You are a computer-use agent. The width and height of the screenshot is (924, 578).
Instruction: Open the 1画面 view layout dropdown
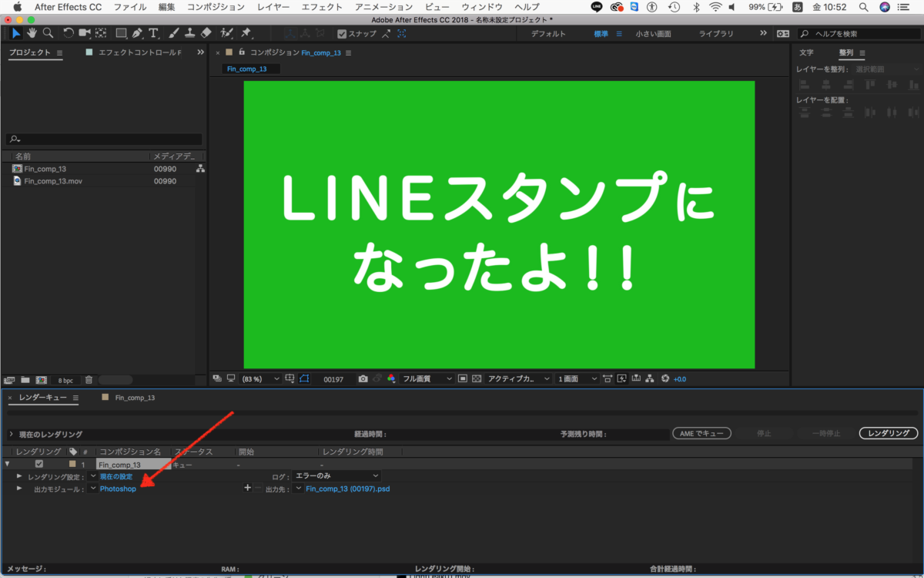[x=577, y=379]
